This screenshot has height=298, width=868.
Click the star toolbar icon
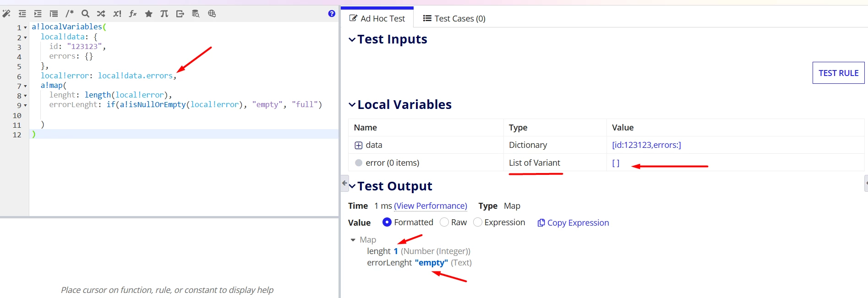coord(148,14)
